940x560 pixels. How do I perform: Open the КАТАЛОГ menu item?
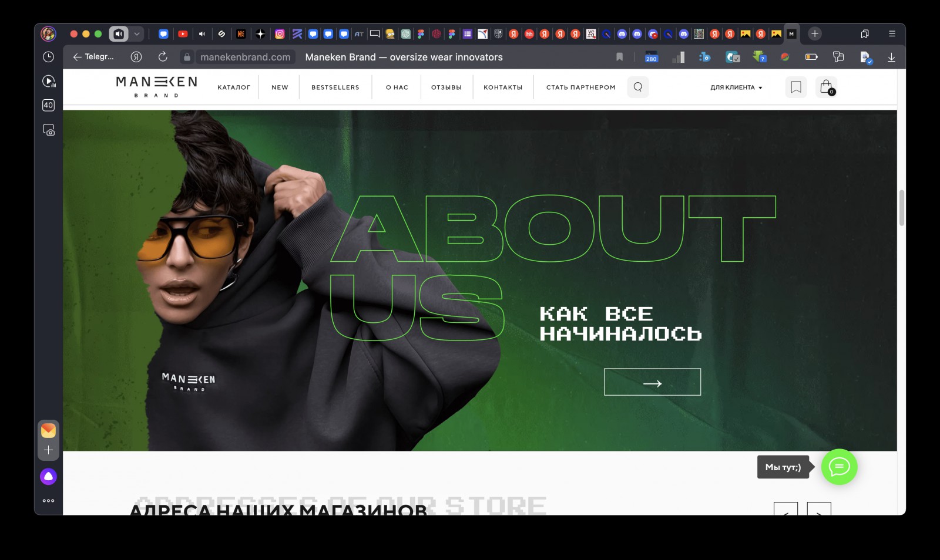coord(234,87)
